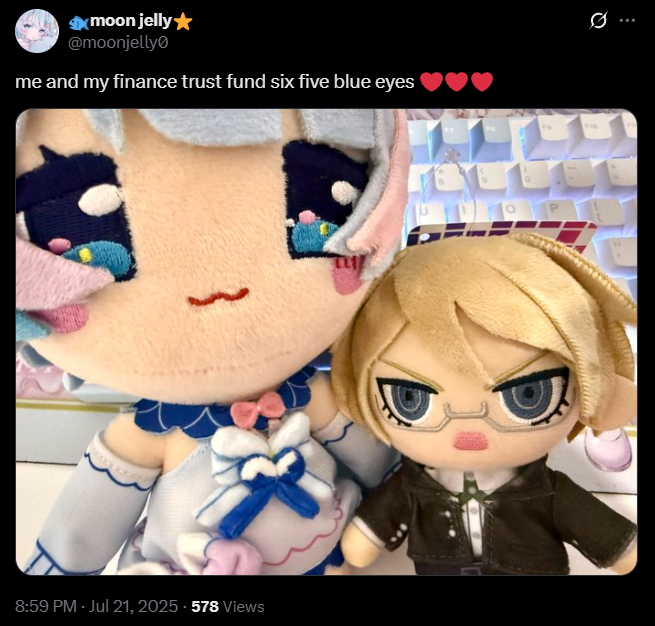Click the Grok slashed-circle icon

coord(598,20)
